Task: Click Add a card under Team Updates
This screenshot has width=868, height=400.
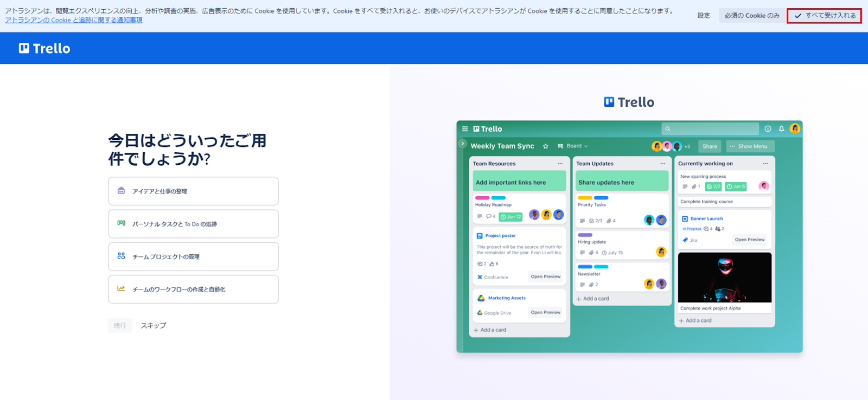Action: (593, 299)
